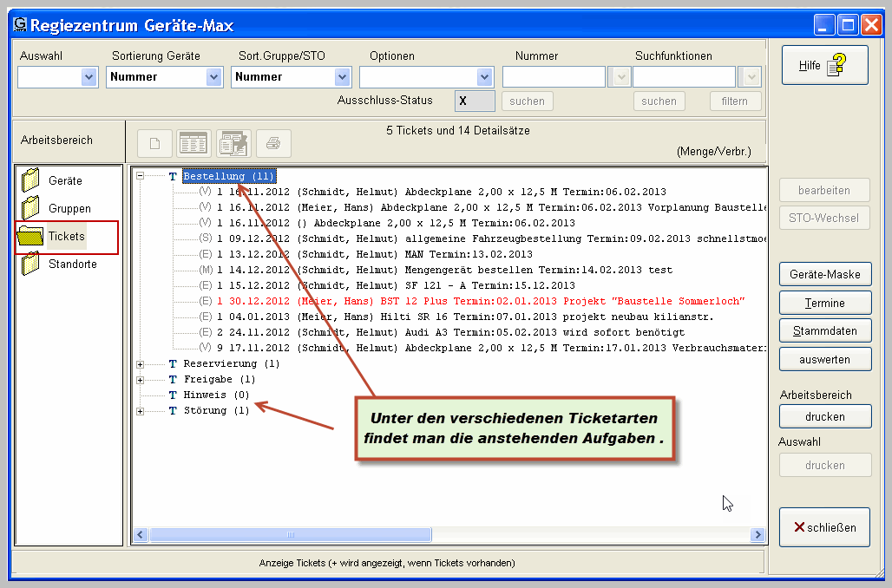This screenshot has height=588, width=892.
Task: Expand the Reservierung ticket node
Action: click(140, 364)
